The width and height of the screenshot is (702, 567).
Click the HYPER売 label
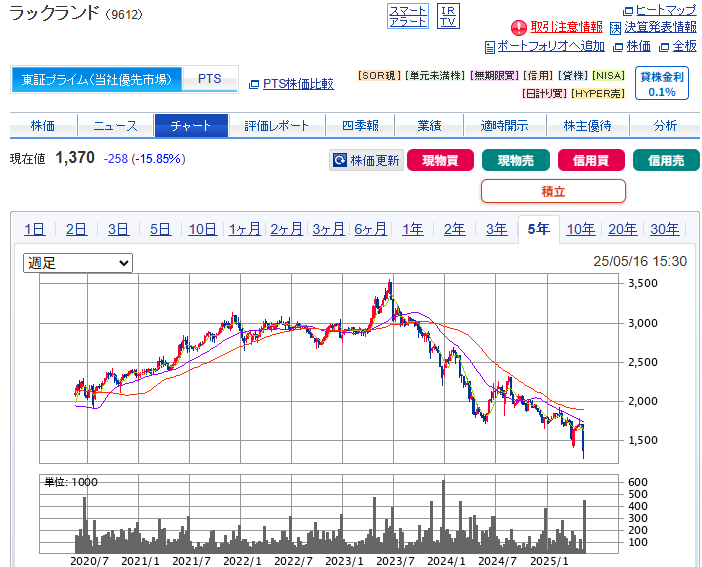tap(598, 94)
